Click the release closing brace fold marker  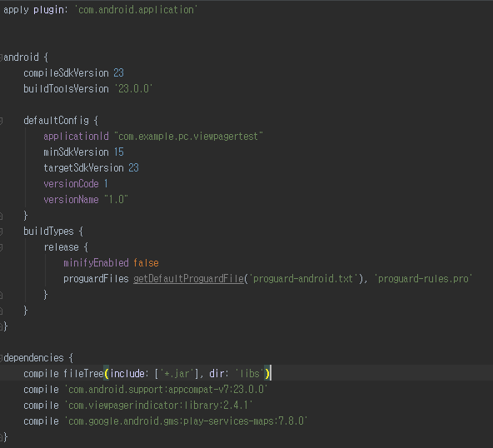tap(1, 295)
